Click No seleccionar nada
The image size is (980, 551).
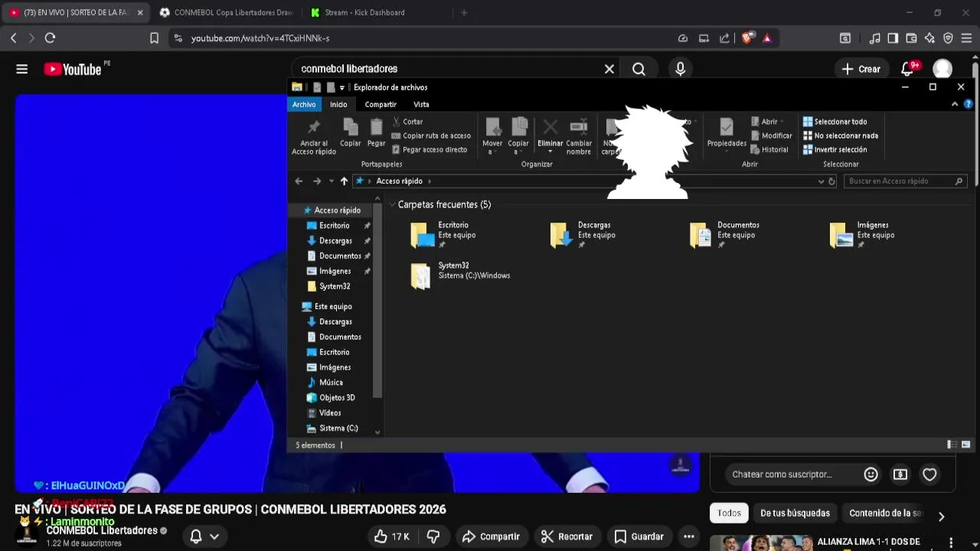tap(840, 135)
